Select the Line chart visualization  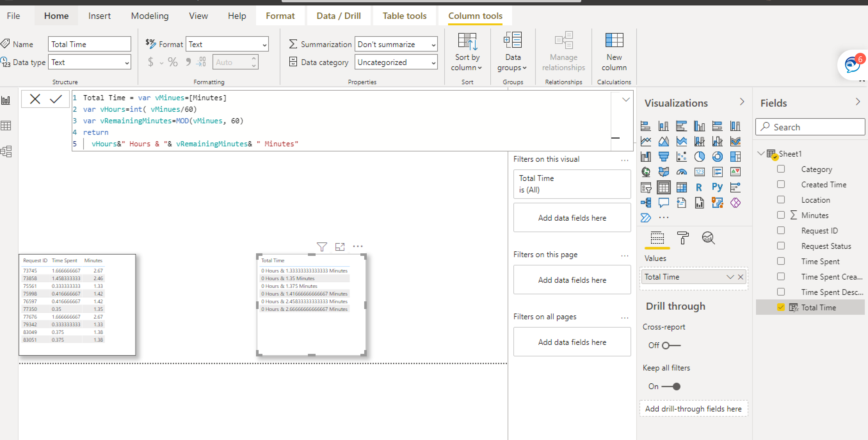646,141
